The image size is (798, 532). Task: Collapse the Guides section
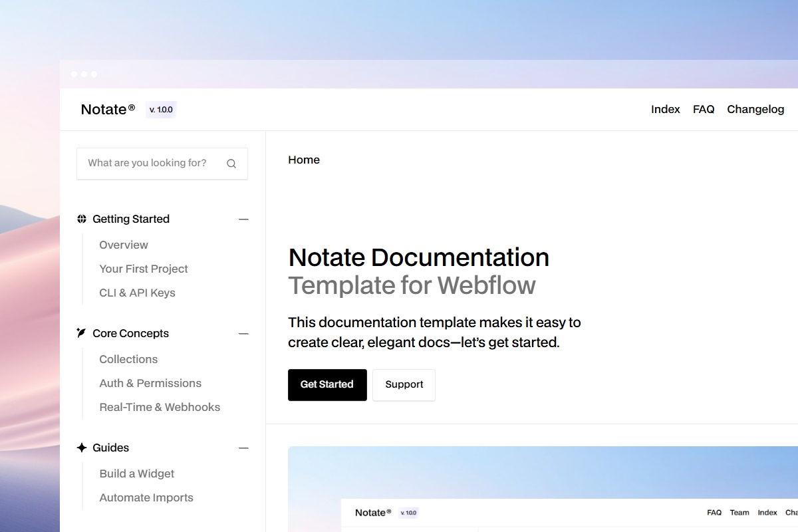point(243,448)
